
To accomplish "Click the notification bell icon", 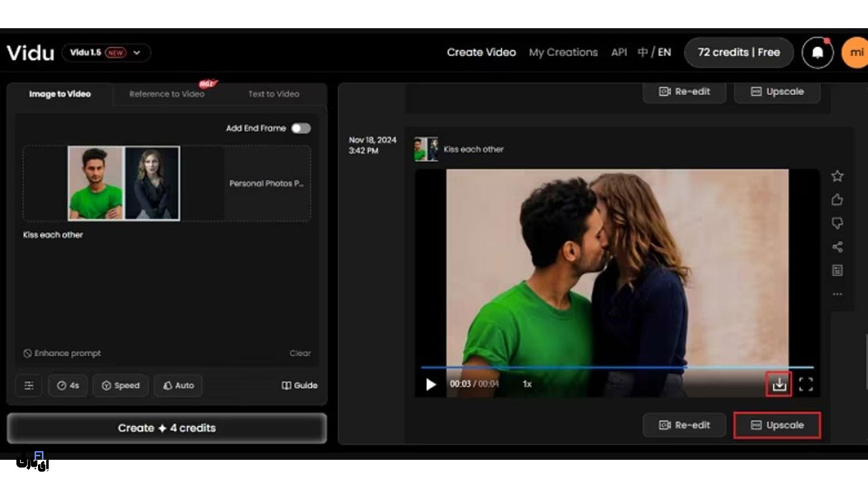I will (817, 53).
